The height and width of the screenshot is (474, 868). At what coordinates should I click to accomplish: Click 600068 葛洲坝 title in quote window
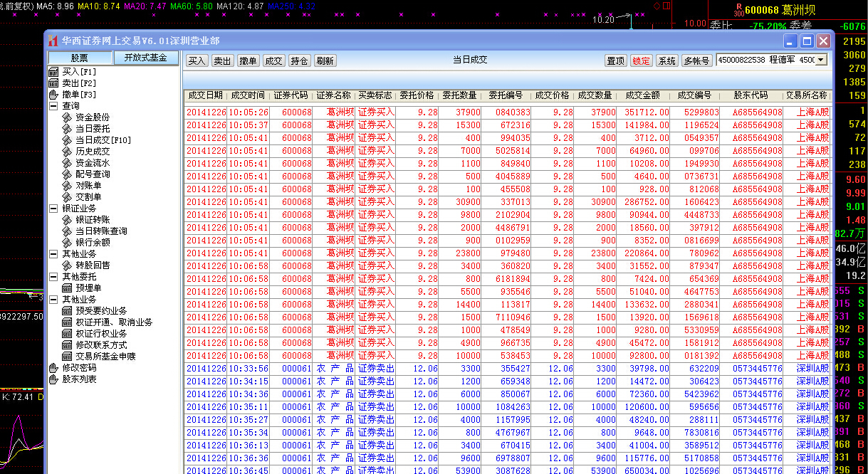click(x=780, y=10)
